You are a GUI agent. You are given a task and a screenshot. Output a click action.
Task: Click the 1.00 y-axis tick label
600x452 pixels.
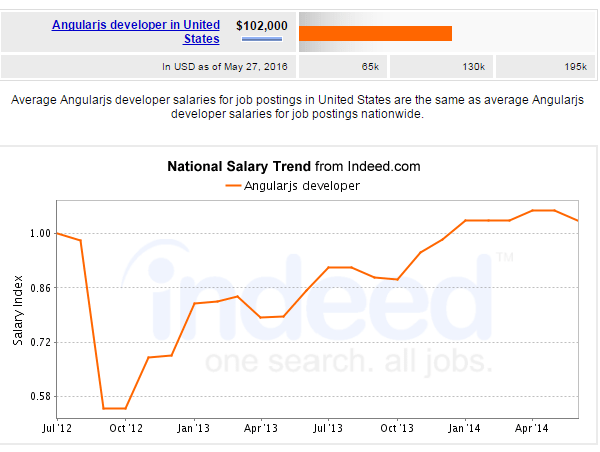point(40,233)
